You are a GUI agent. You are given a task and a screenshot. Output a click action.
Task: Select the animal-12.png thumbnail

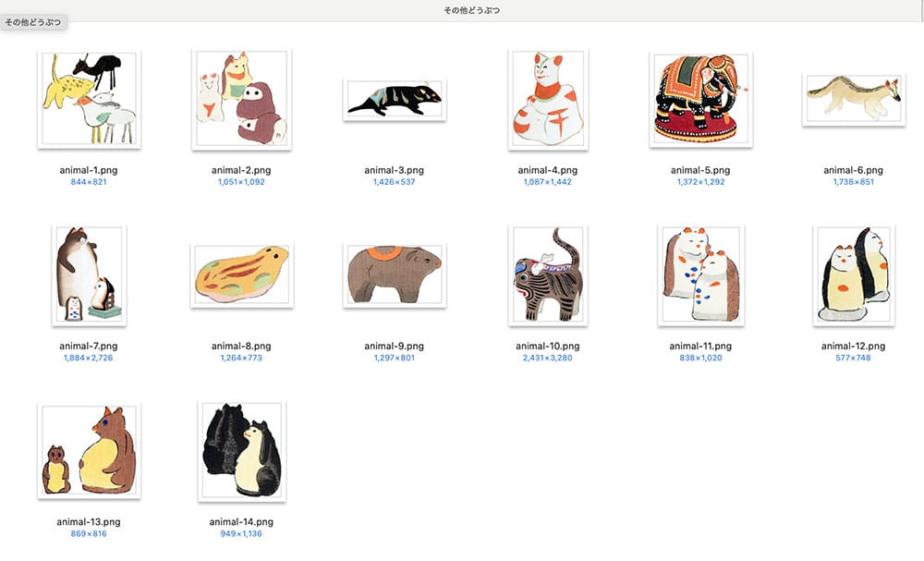(853, 274)
